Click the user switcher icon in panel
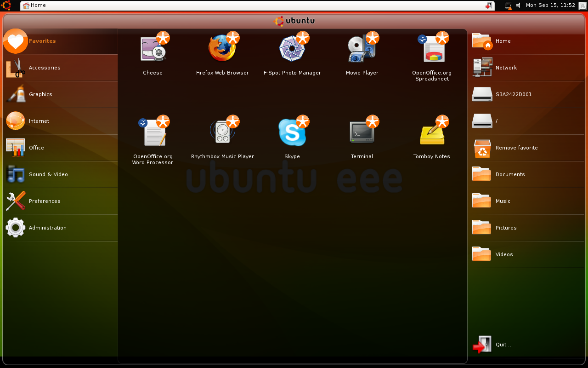The width and height of the screenshot is (588, 368). (582, 6)
